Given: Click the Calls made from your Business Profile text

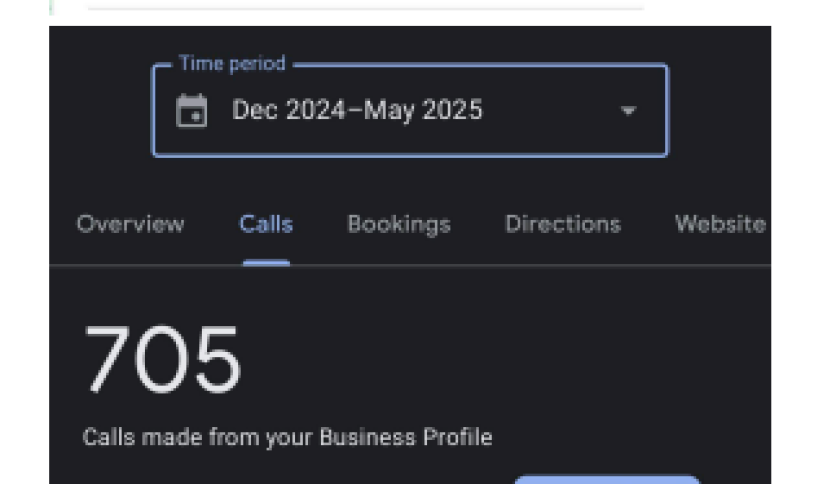Looking at the screenshot, I should tap(287, 437).
